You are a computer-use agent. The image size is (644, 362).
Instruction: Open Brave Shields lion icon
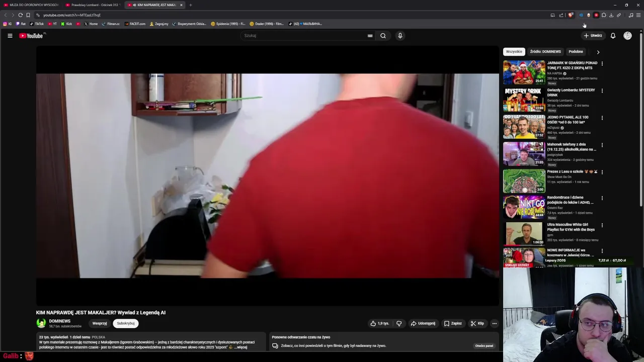point(571,15)
